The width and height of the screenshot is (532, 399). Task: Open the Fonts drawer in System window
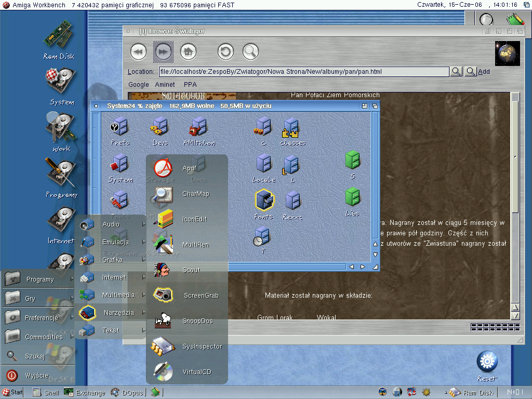click(x=263, y=205)
